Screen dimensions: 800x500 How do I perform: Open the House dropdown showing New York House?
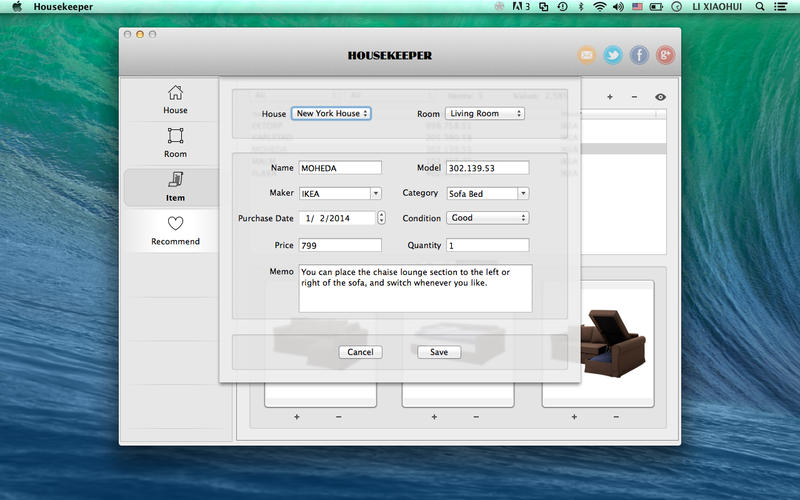tap(331, 113)
